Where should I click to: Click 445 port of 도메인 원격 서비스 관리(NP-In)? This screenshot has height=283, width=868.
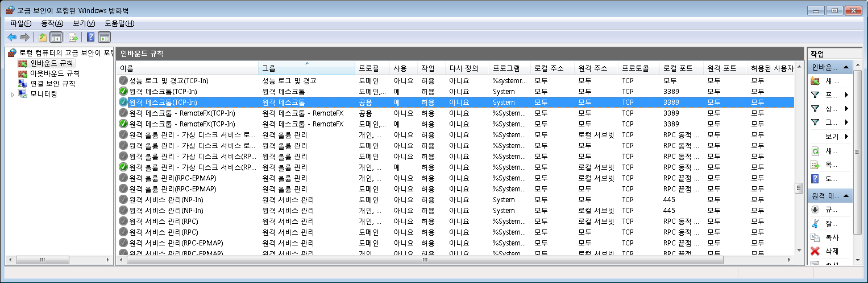coord(669,199)
